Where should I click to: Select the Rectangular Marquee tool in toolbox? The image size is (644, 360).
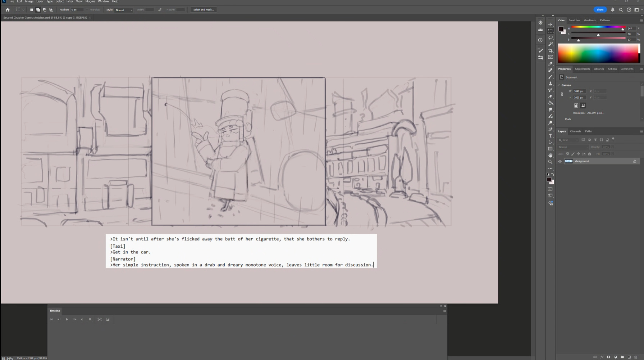tap(550, 31)
